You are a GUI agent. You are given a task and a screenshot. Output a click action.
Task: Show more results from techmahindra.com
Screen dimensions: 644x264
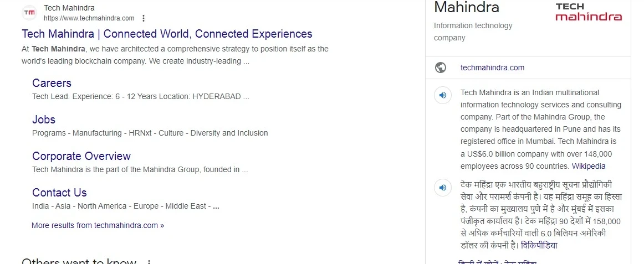click(x=98, y=225)
